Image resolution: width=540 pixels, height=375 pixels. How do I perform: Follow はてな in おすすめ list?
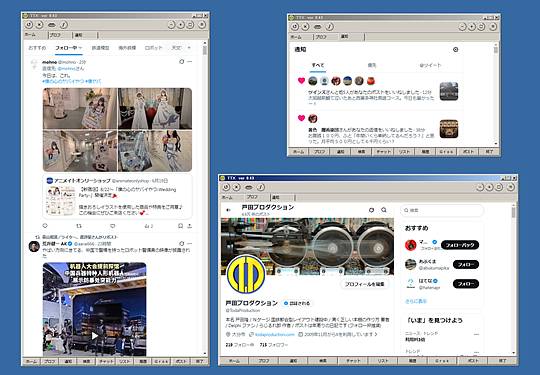point(466,284)
